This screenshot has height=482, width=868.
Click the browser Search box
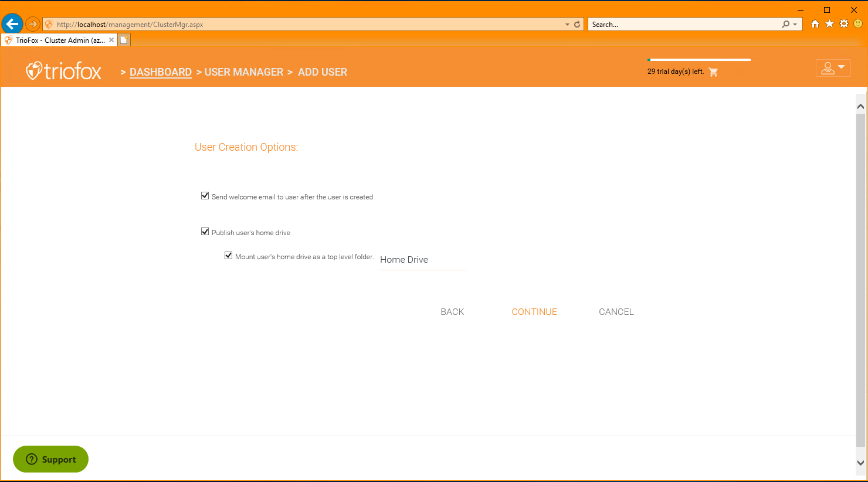pos(685,25)
